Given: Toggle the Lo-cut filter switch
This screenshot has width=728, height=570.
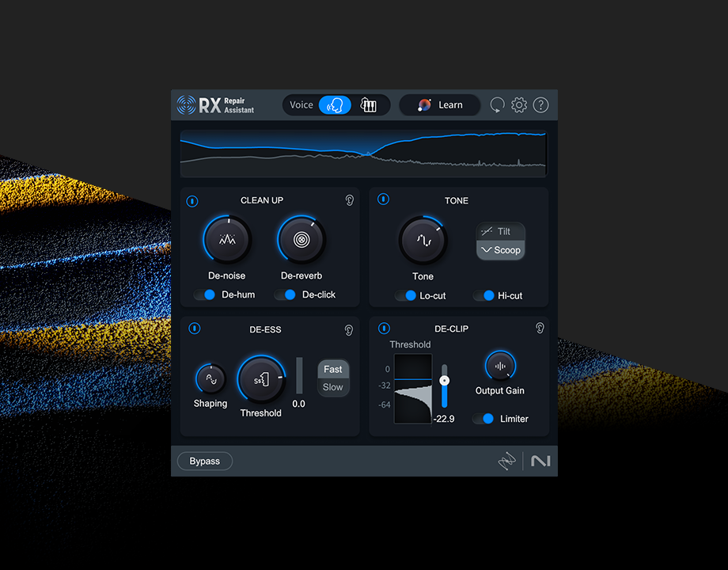Looking at the screenshot, I should pos(406,295).
